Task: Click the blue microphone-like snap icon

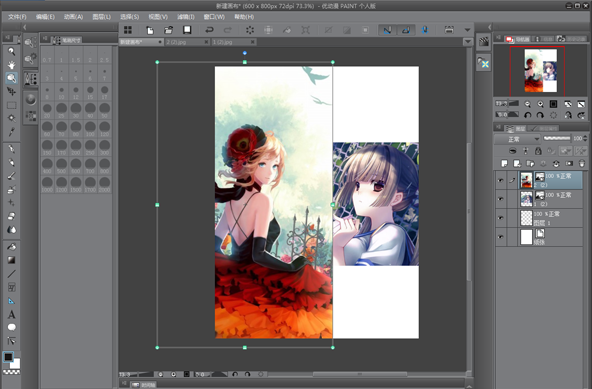Action: click(x=424, y=30)
